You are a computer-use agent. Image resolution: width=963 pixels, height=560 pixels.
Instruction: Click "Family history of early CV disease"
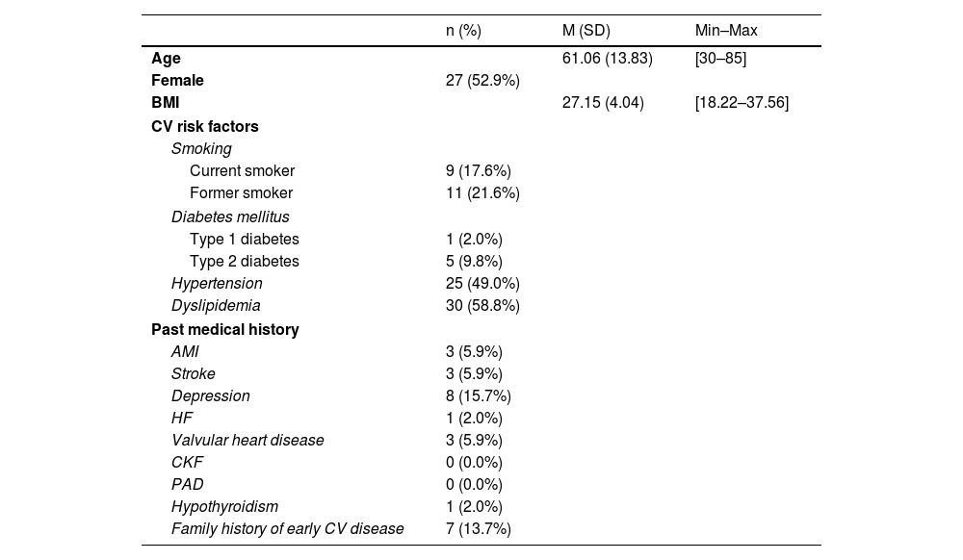tap(287, 529)
